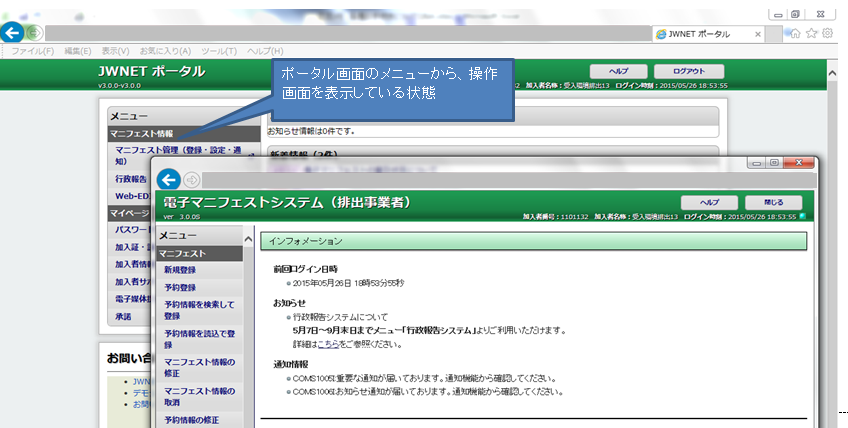Image resolution: width=848 pixels, height=428 pixels.
Task: Click the back arrow in the manifest system window
Action: (x=168, y=180)
